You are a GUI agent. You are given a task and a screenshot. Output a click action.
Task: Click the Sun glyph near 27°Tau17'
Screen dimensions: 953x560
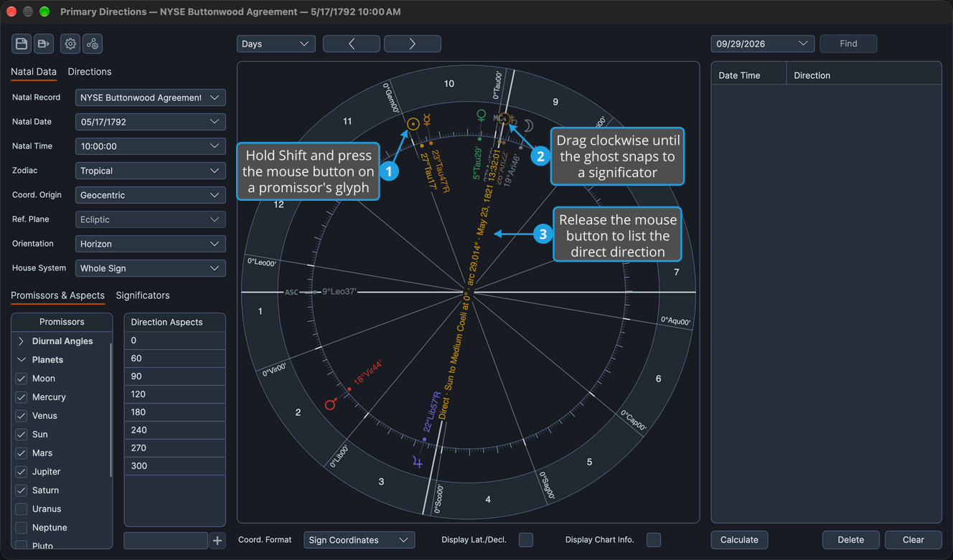[x=413, y=124]
